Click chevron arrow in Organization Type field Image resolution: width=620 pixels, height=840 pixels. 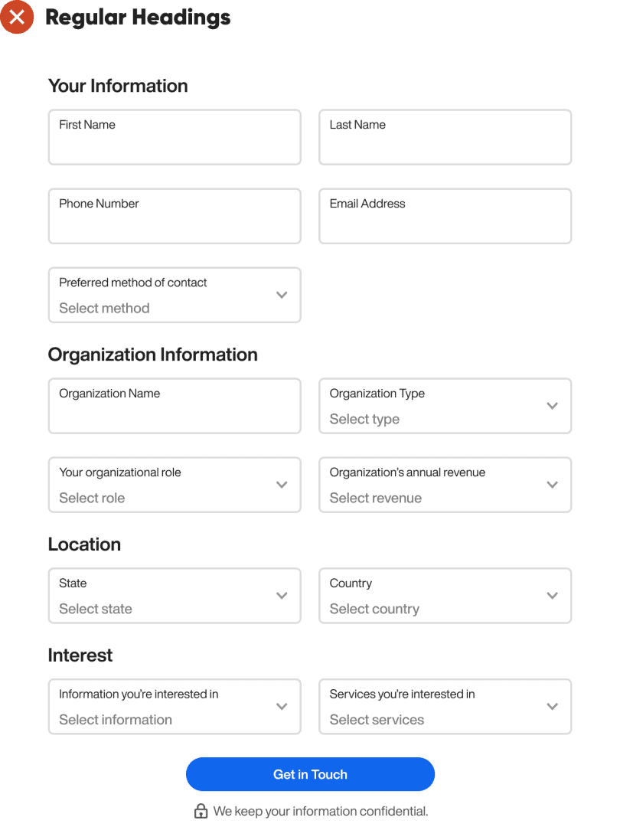[552, 406]
